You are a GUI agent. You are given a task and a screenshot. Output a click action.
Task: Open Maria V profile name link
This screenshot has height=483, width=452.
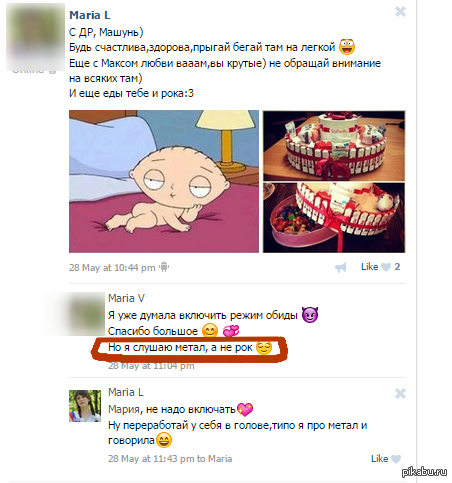point(126,298)
